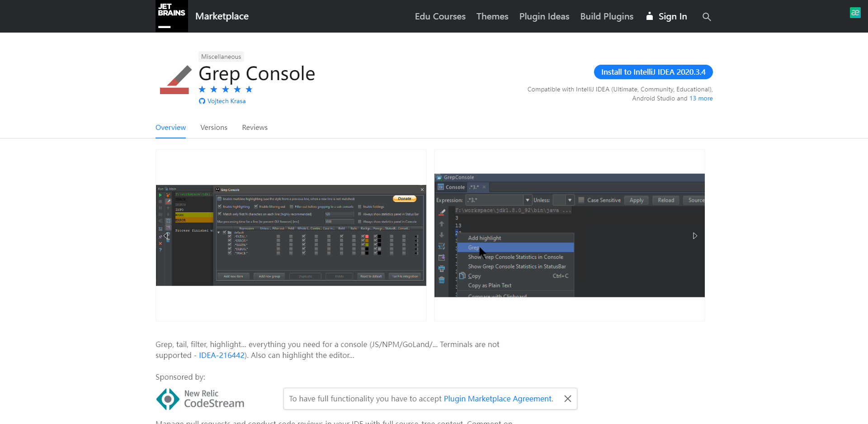Toggle Enable highlighting checkbox in settings screenshot
This screenshot has height=424, width=868.
click(x=220, y=206)
